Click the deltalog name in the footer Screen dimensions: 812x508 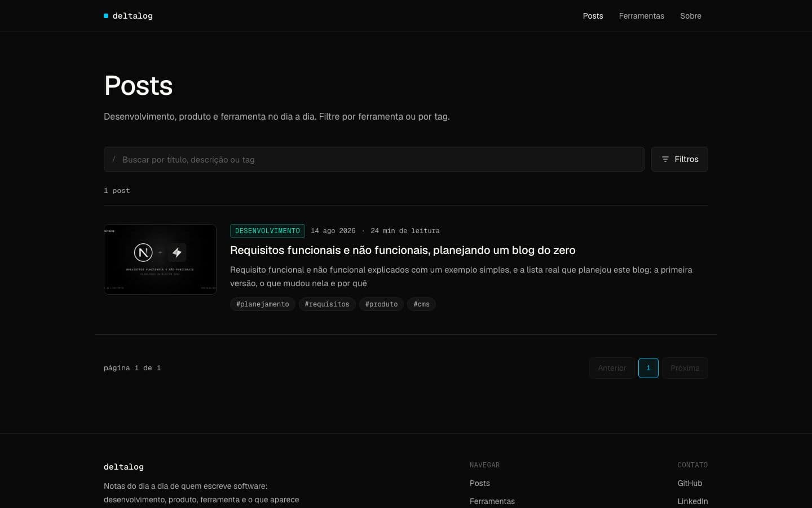coord(123,467)
